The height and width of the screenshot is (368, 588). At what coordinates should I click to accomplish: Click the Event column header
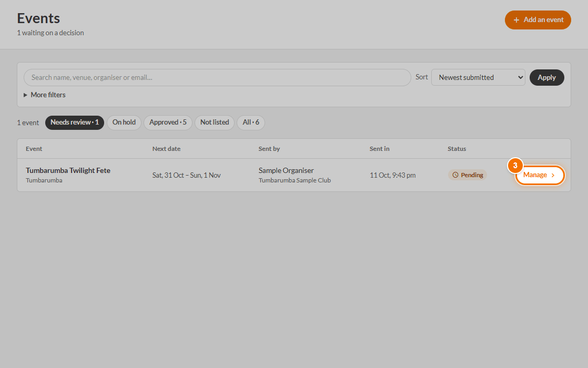click(34, 149)
